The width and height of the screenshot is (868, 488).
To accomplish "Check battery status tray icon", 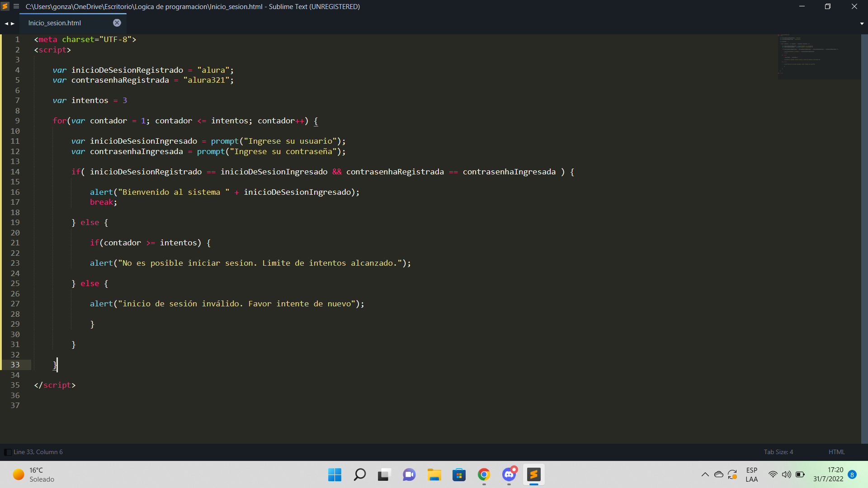I will [800, 474].
